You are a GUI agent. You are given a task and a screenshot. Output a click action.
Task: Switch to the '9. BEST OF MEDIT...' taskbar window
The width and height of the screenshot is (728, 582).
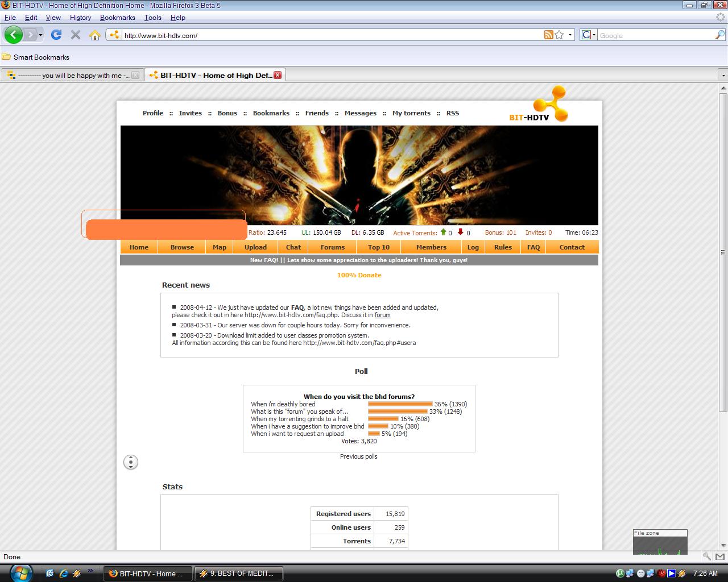tap(239, 573)
